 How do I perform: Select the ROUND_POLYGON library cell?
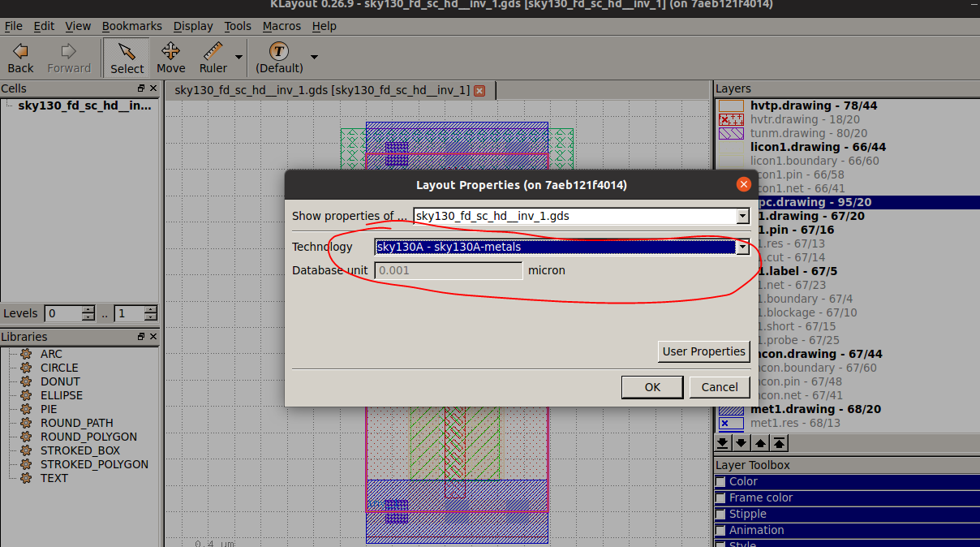88,437
